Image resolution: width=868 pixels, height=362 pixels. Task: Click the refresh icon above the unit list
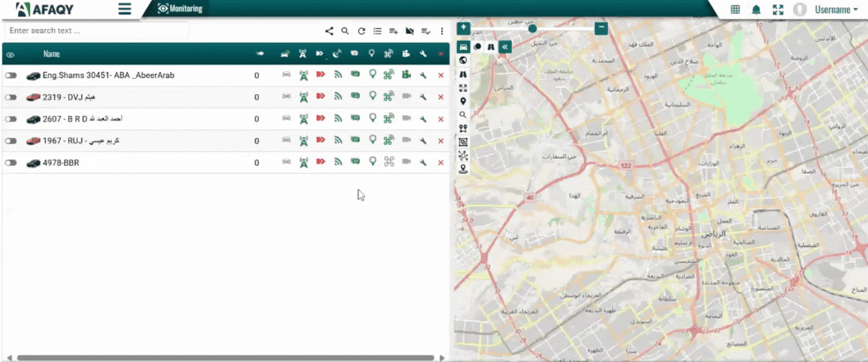point(362,31)
